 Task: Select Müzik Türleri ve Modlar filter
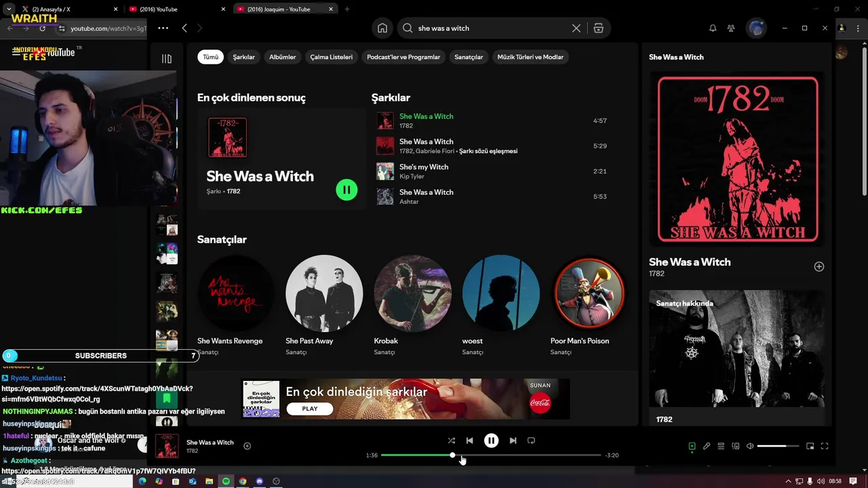click(x=530, y=57)
